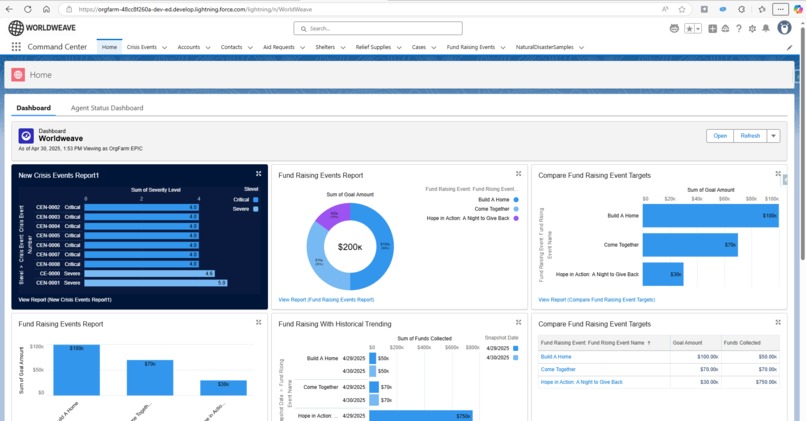Expand the New Crisis Events Report1 chart
Screen dimensions: 806x421
point(259,174)
